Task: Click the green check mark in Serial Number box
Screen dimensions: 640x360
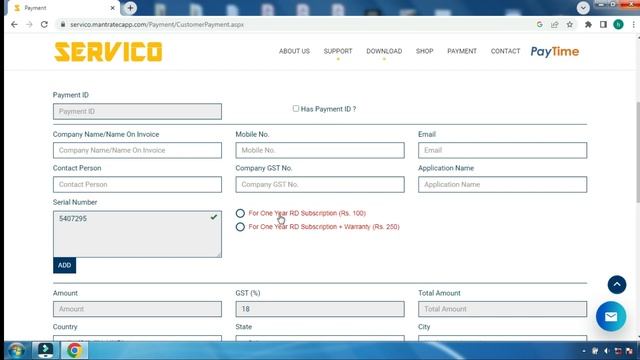Action: tap(214, 217)
